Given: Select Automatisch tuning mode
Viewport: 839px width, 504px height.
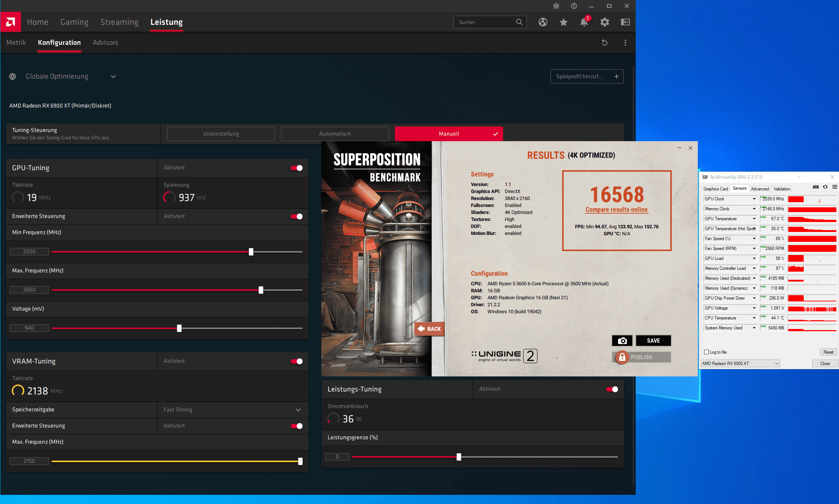Looking at the screenshot, I should [x=335, y=134].
